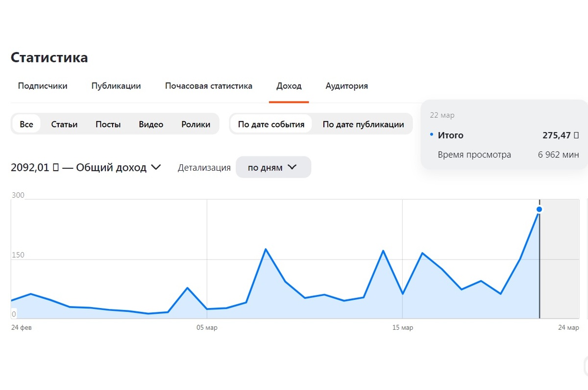Open the Подписчики tab
Image resolution: width=588 pixels, height=390 pixels.
[43, 86]
